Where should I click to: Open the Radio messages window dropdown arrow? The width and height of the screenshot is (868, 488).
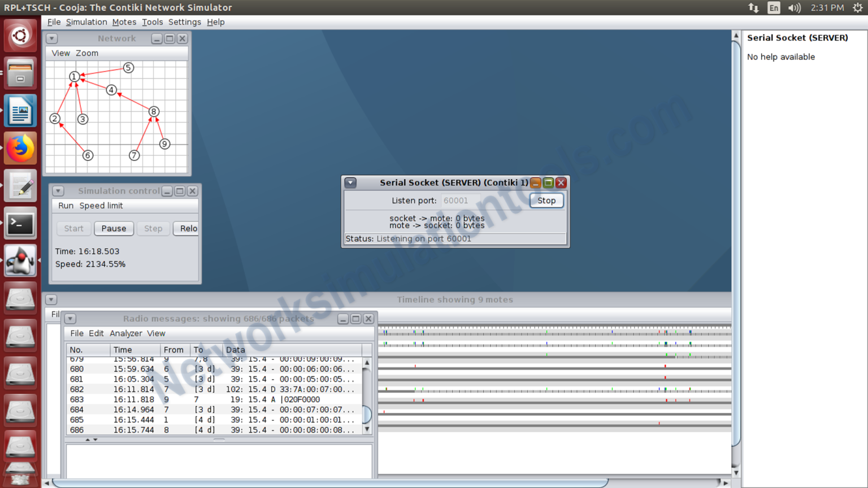point(70,319)
